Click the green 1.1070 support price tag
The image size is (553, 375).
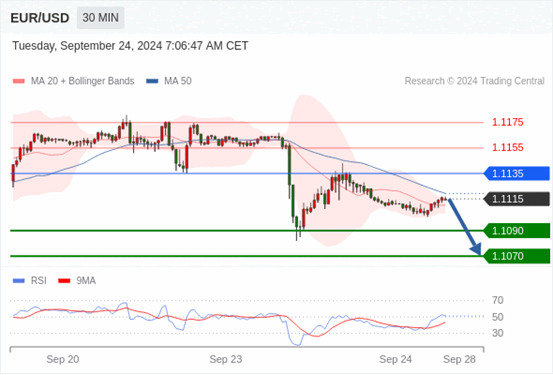point(517,256)
